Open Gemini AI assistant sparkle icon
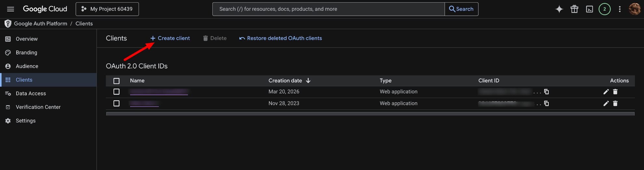Image resolution: width=644 pixels, height=170 pixels. point(559,9)
